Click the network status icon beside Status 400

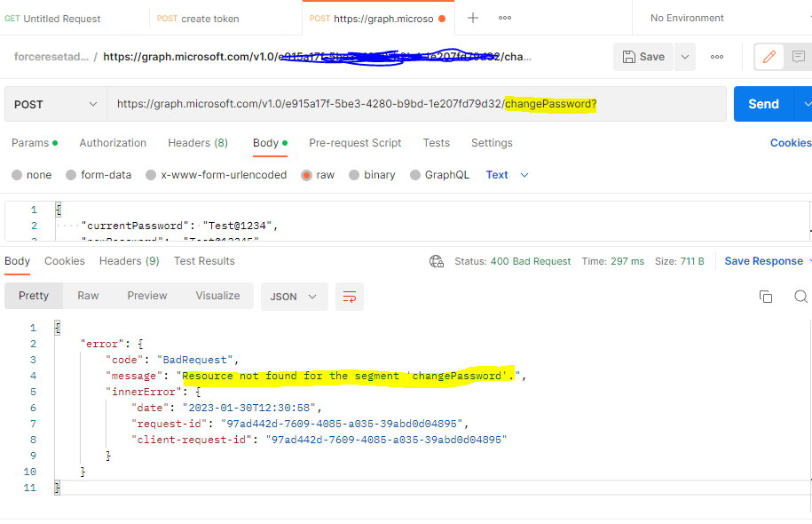(436, 261)
